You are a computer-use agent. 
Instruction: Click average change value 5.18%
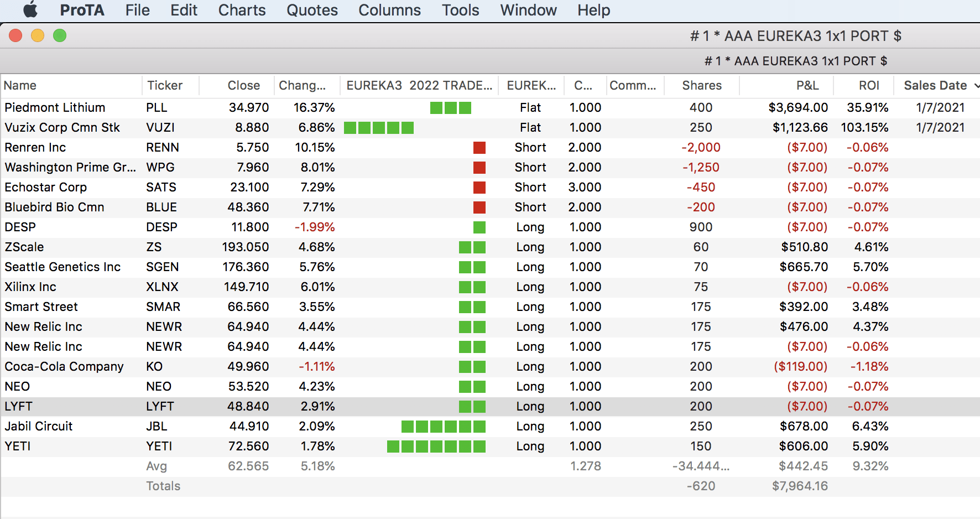318,466
